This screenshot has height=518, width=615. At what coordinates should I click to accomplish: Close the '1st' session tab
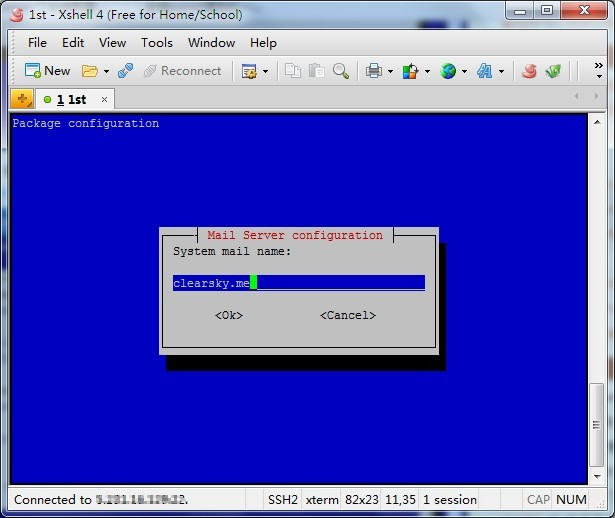[103, 99]
